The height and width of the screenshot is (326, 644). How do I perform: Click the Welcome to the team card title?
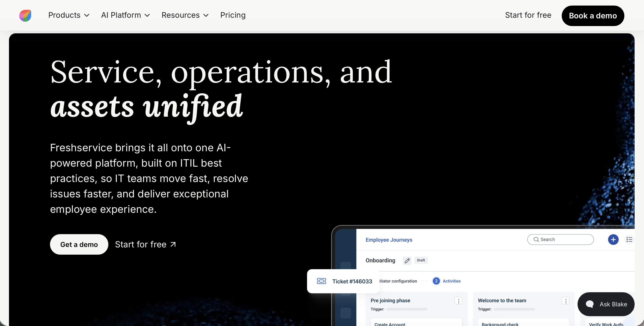pyautogui.click(x=502, y=301)
